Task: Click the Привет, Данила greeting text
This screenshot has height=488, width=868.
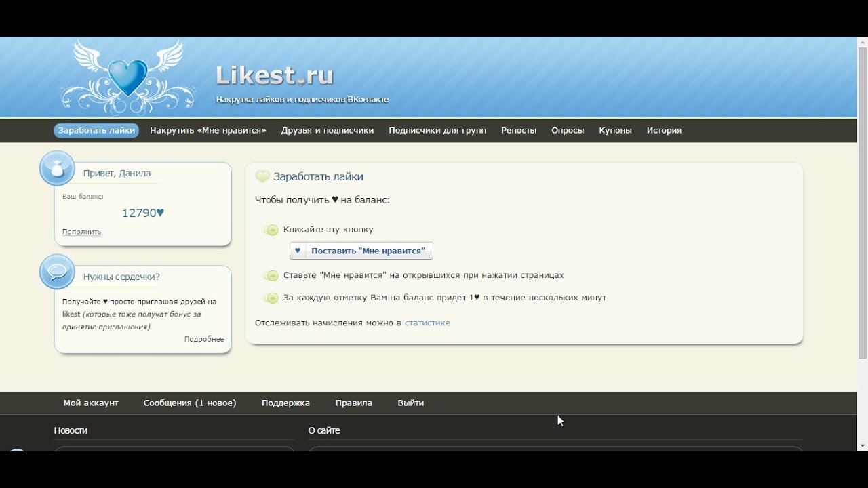Action: coord(117,174)
